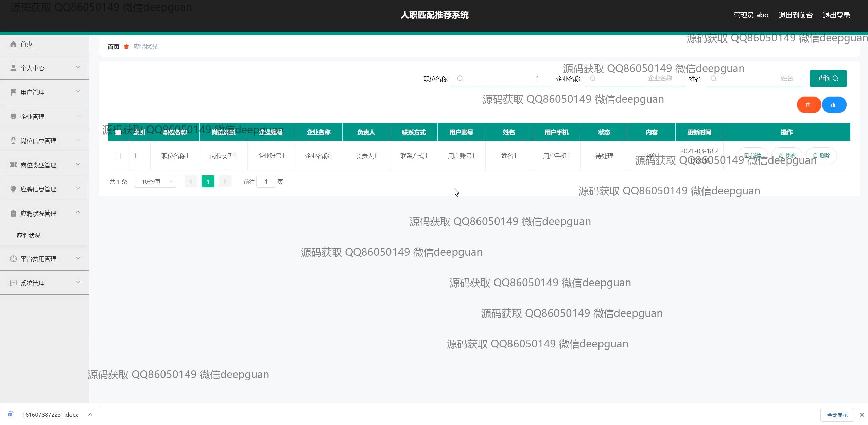Click the 职位名称 search magnifier icon
Viewport: 868px width, 425px height.
(460, 79)
